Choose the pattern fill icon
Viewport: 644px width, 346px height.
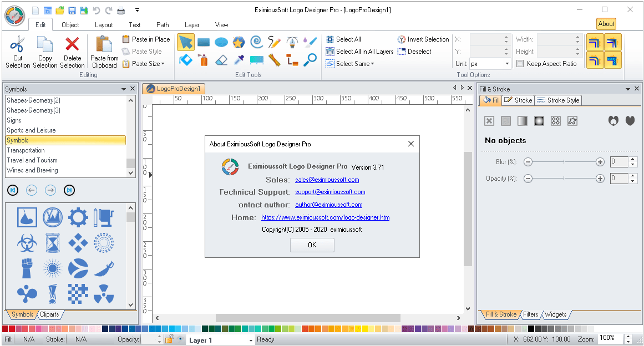(x=556, y=121)
